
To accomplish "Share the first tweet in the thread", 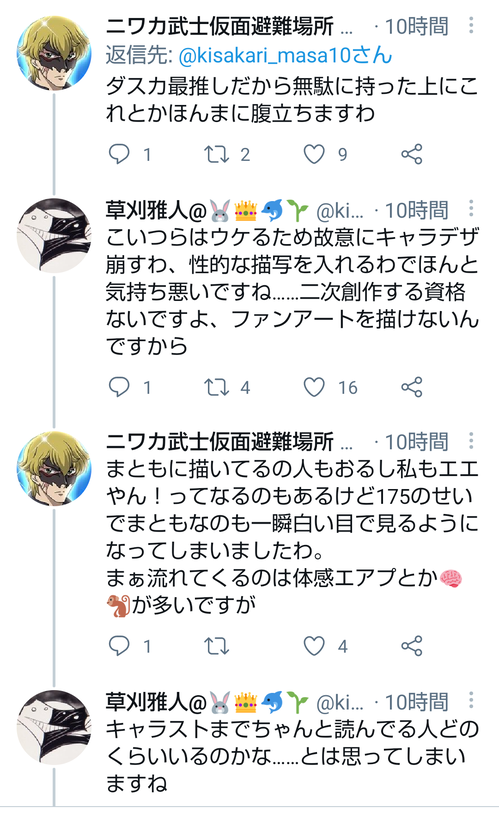I will 412,154.
